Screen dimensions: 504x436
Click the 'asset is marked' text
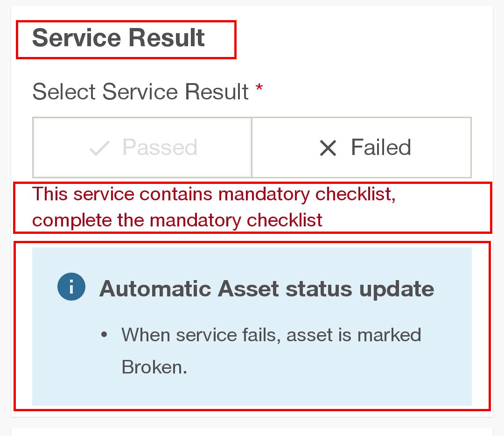[354, 335]
